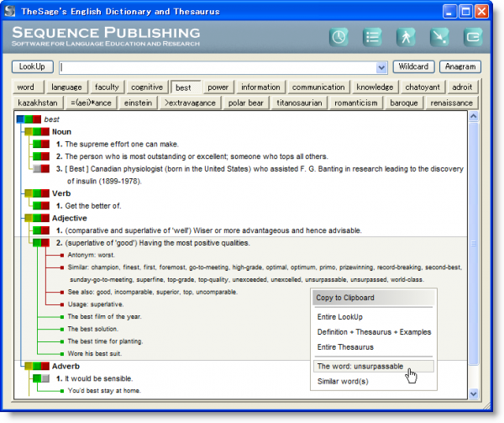This screenshot has width=504, height=423.
Task: Select the 'communication' history tab
Action: (x=318, y=87)
